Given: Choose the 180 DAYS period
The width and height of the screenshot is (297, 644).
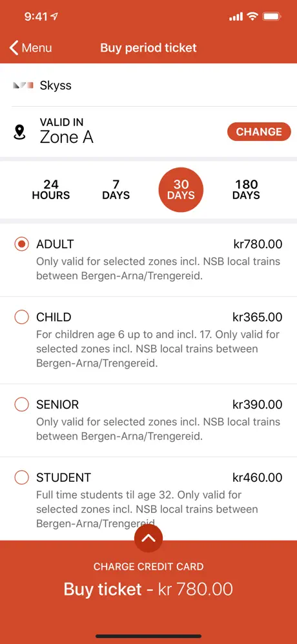Looking at the screenshot, I should click(x=246, y=189).
